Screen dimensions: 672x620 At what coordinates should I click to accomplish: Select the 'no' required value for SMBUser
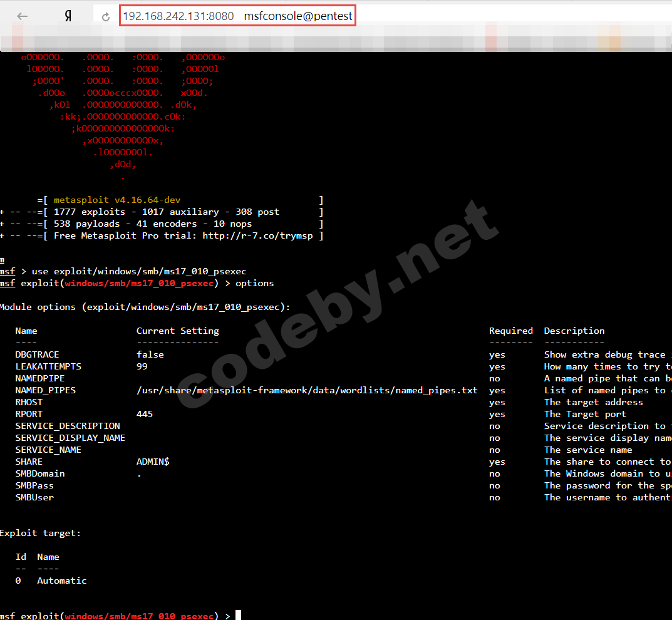coord(495,498)
